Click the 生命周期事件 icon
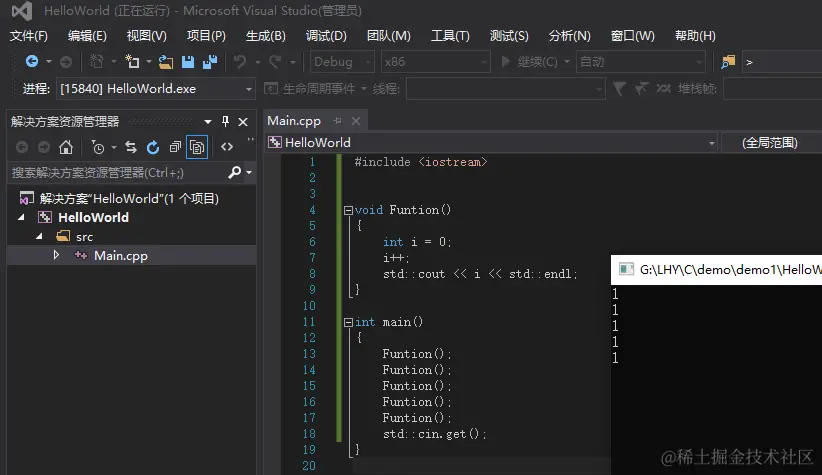Image resolution: width=822 pixels, height=475 pixels. pos(271,89)
